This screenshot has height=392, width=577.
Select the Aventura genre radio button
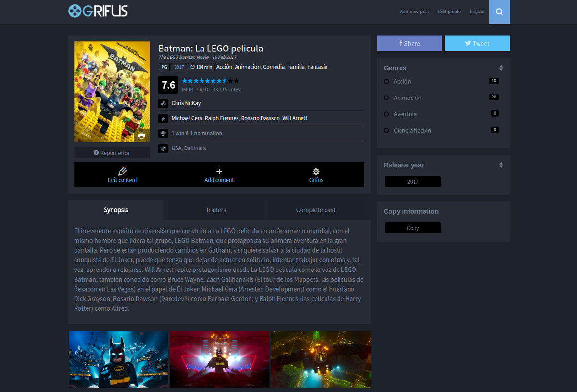(386, 114)
